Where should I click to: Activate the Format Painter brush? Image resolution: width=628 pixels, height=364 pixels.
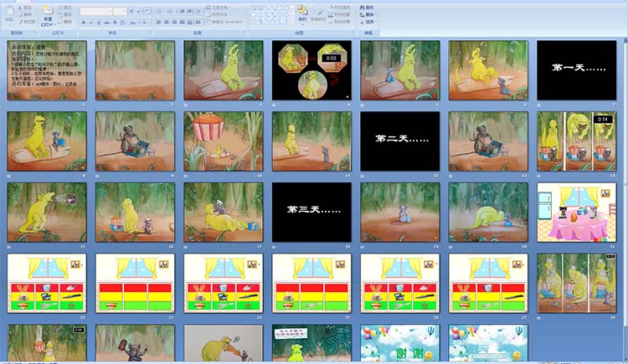(x=20, y=22)
